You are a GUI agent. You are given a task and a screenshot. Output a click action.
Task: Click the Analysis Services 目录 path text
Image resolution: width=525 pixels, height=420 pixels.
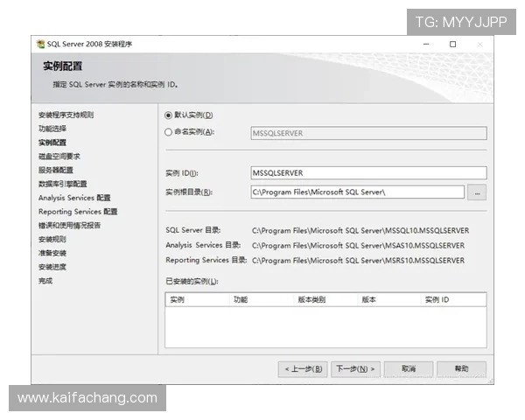click(x=358, y=246)
